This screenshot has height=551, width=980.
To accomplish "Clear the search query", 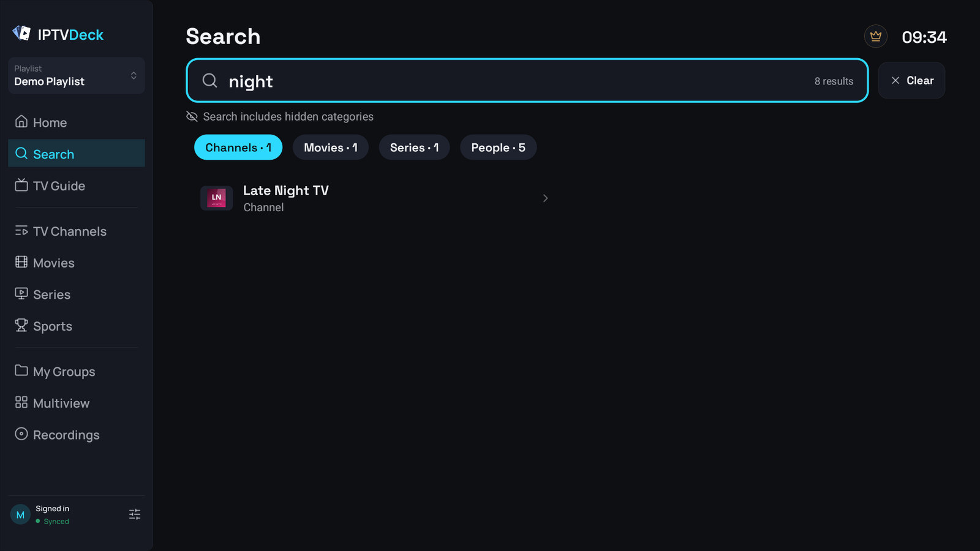I will coord(911,80).
